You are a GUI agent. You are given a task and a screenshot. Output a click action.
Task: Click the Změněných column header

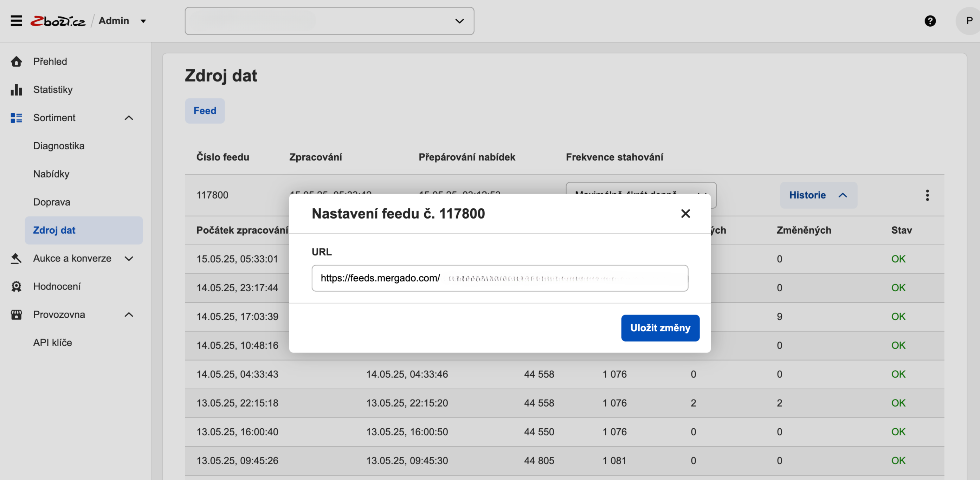pos(804,230)
